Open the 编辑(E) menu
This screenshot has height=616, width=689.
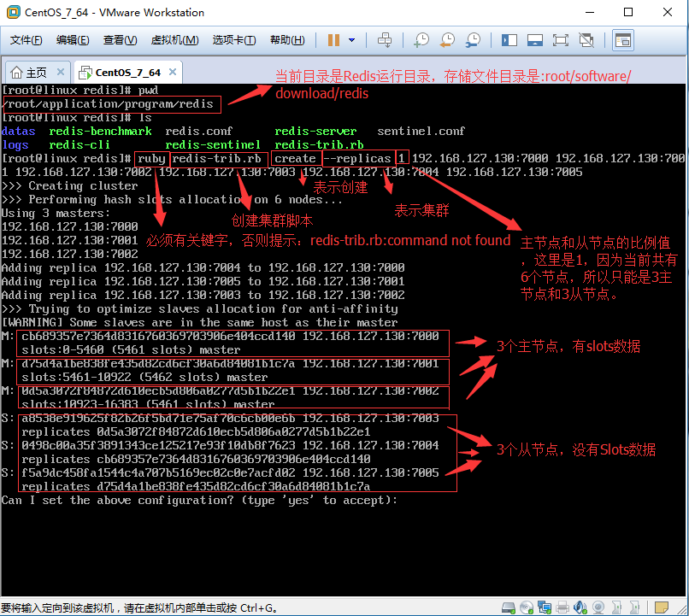click(x=73, y=40)
